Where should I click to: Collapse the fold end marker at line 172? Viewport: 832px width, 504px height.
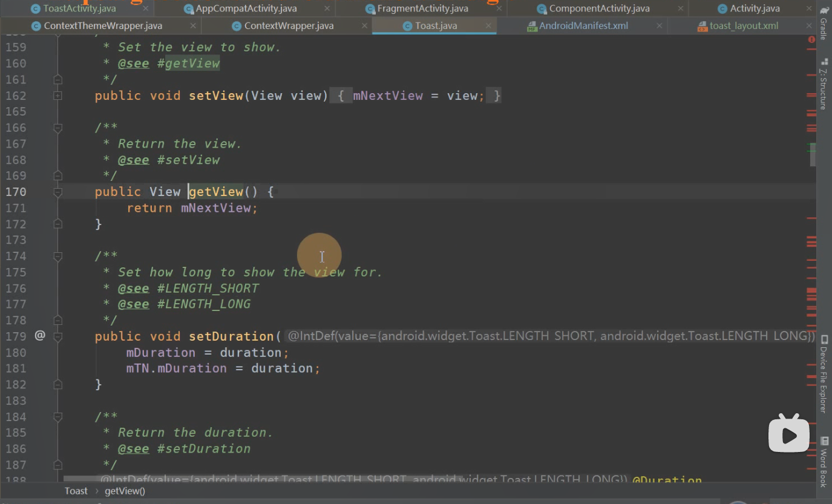coord(57,224)
